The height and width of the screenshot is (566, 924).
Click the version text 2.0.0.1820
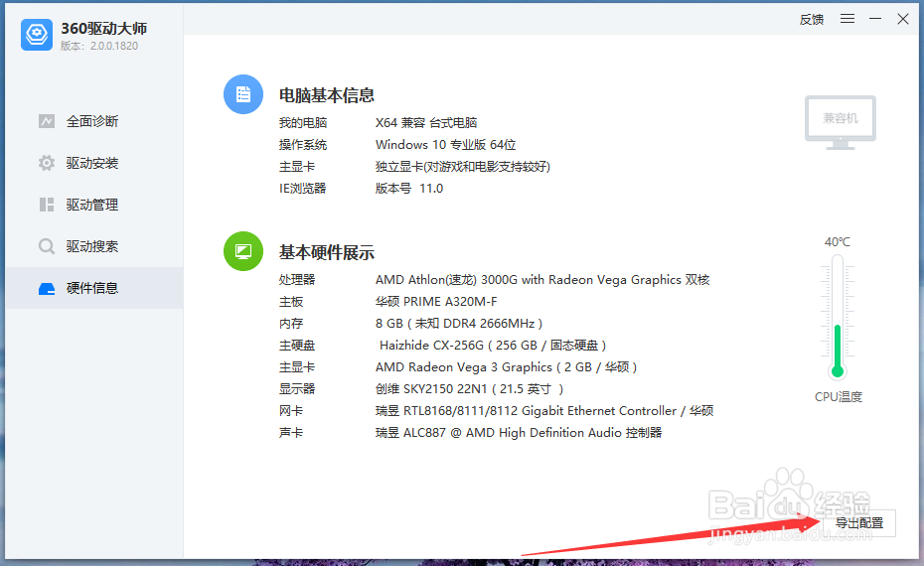[113, 46]
